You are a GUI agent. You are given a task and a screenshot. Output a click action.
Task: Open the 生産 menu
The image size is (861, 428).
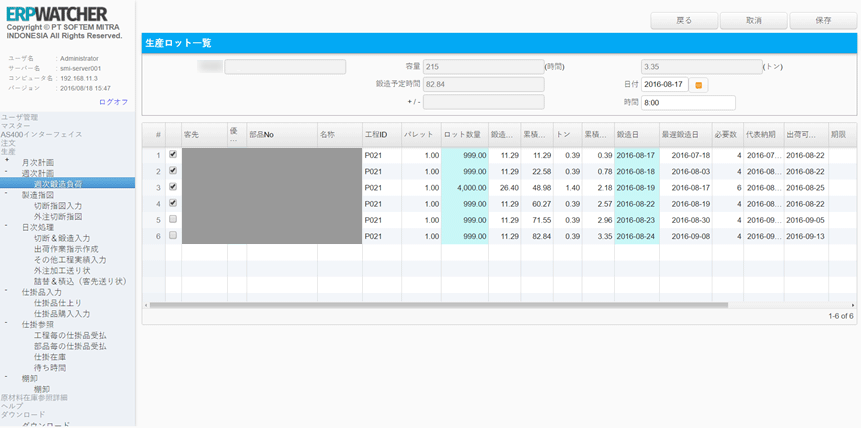8,151
